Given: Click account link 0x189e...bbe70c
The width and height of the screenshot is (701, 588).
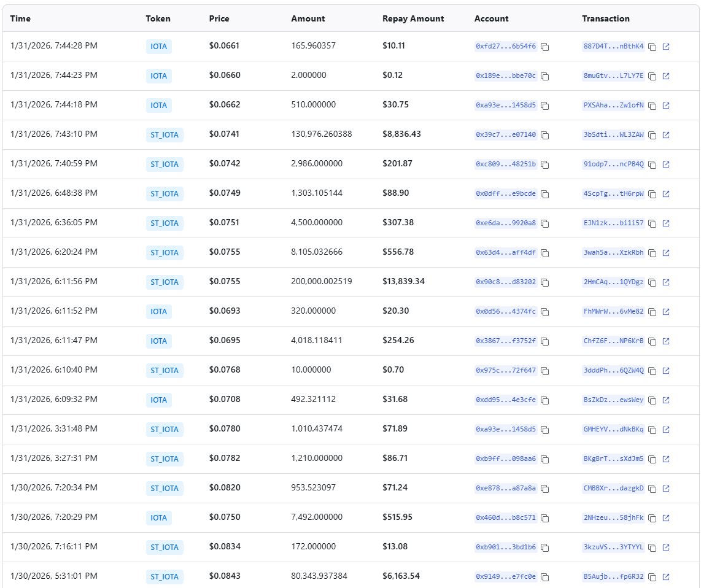Looking at the screenshot, I should point(506,75).
